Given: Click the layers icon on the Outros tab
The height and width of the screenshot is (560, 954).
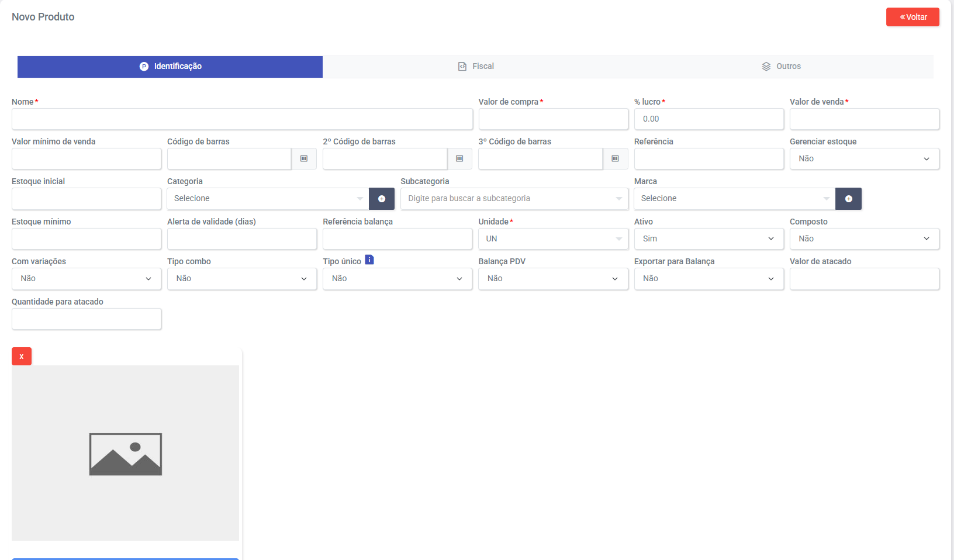Looking at the screenshot, I should click(x=766, y=66).
